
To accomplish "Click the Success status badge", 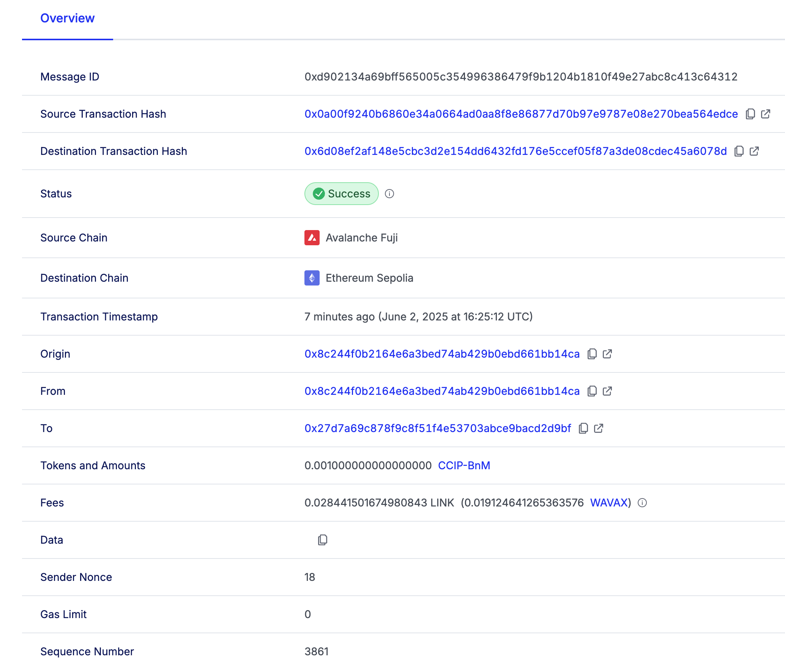I will click(x=341, y=194).
